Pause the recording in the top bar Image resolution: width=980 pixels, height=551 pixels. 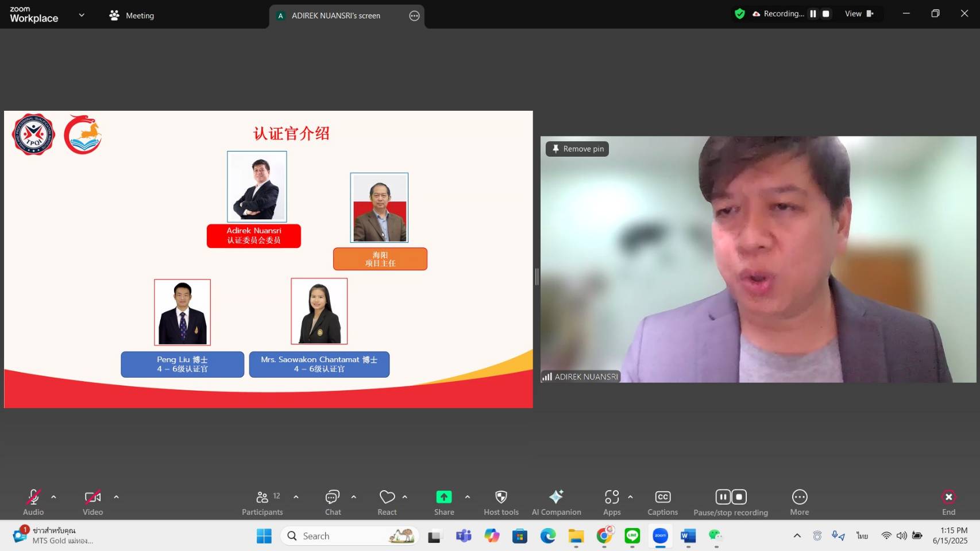[x=813, y=14]
